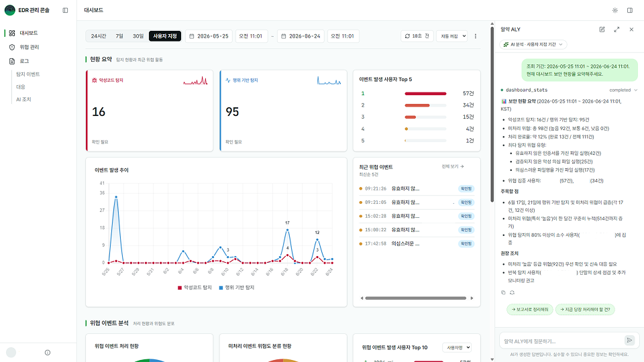Click the 전체 보기 link
644x362 pixels.
pyautogui.click(x=453, y=167)
